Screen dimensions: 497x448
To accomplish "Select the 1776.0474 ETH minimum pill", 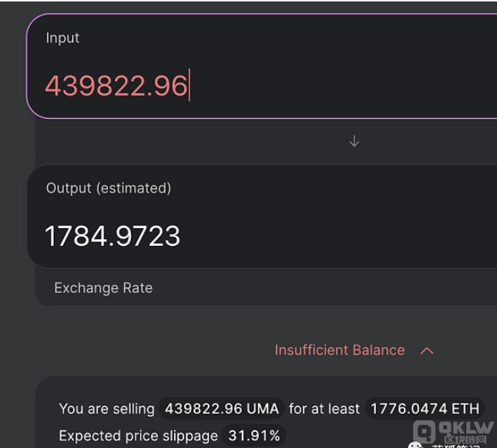I will tap(425, 409).
